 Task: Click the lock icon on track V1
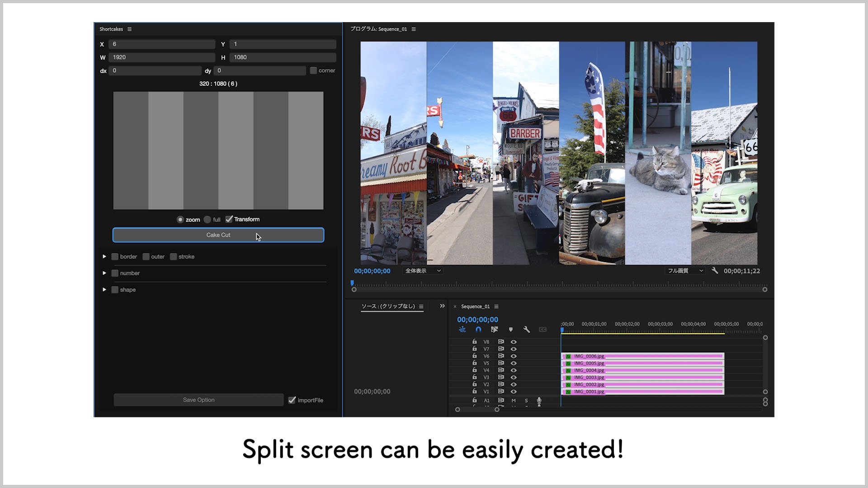[475, 391]
